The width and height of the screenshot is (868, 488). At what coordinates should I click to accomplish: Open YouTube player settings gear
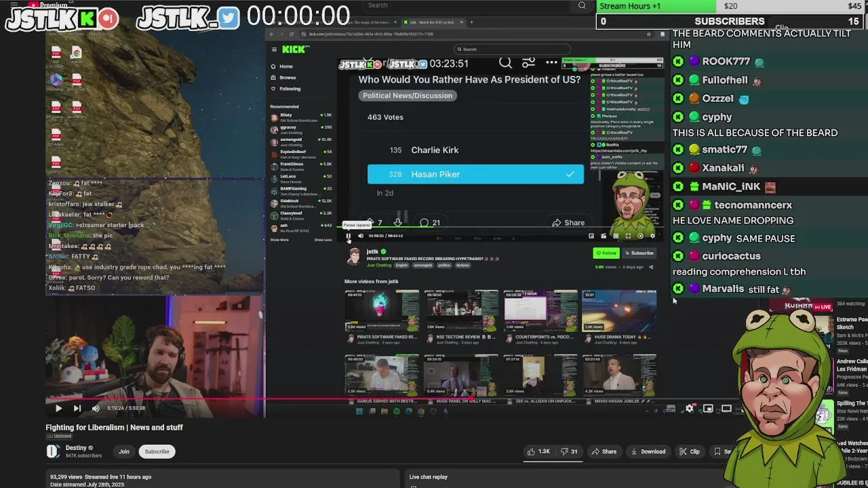click(x=690, y=409)
